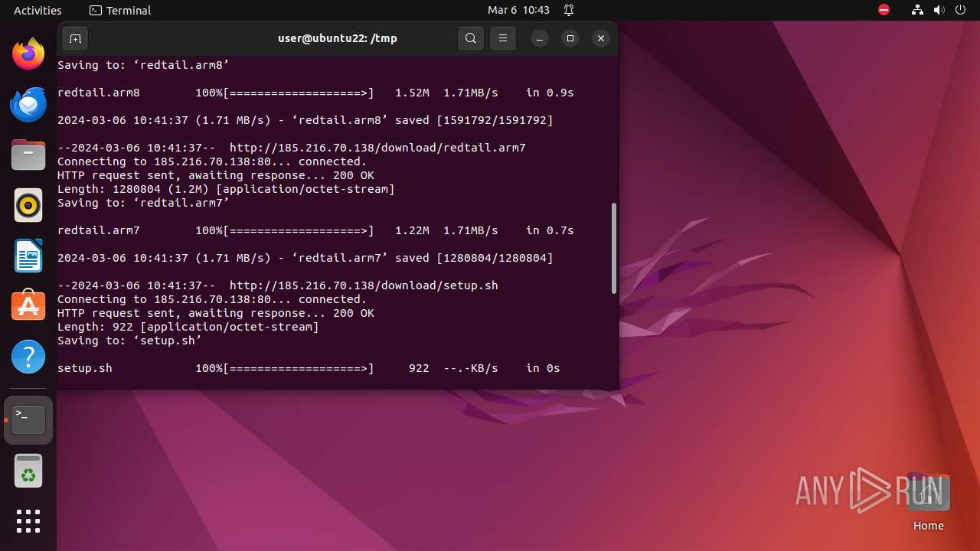Click the redtail.arm7 download URL

point(377,148)
